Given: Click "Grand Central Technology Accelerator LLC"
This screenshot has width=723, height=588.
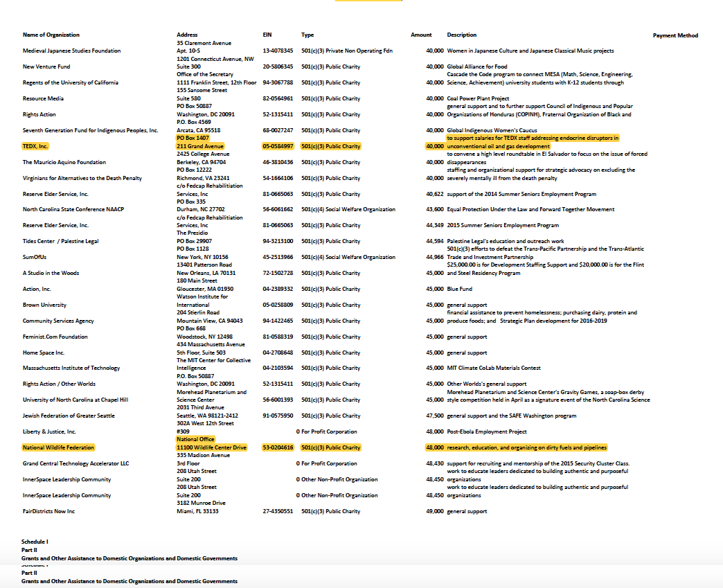Looking at the screenshot, I should 75,463.
